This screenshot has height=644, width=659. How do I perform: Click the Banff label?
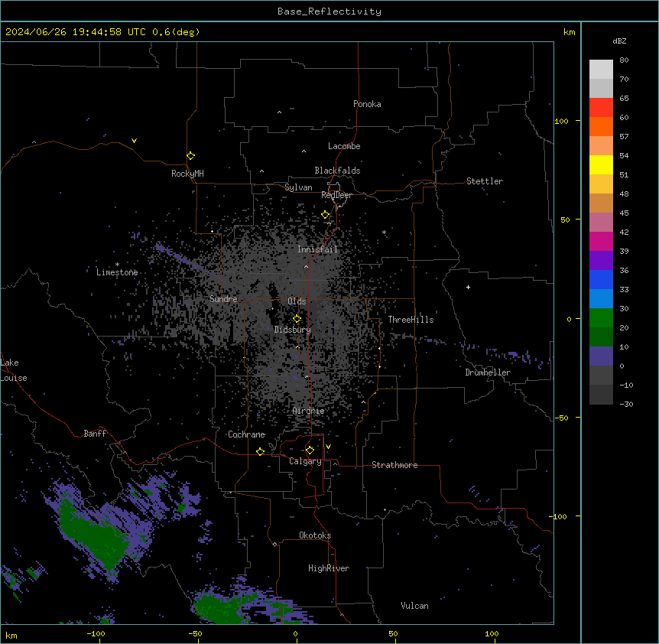(95, 434)
